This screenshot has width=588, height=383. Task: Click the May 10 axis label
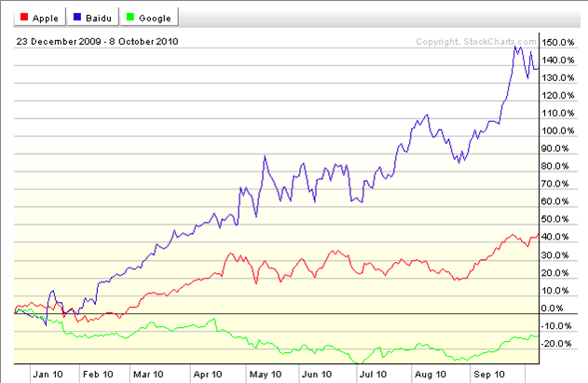(x=266, y=374)
